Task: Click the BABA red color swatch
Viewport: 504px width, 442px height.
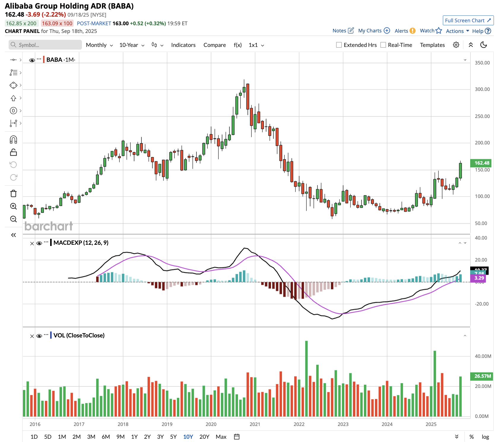Action: click(x=44, y=60)
